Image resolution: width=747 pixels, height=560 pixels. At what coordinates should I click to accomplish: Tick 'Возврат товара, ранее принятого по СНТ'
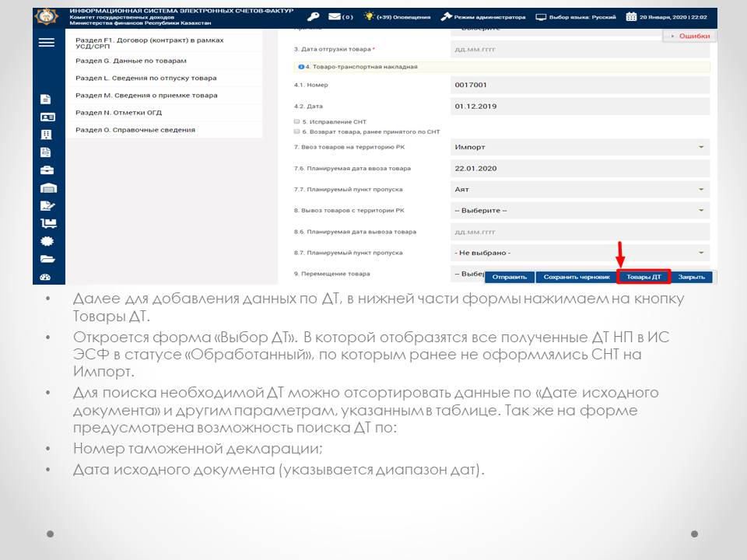[x=296, y=131]
